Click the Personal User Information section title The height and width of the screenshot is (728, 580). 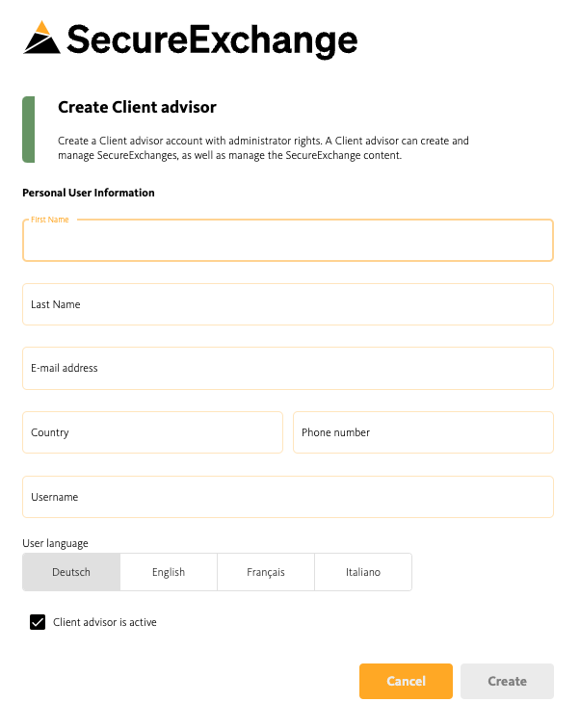[x=89, y=193]
